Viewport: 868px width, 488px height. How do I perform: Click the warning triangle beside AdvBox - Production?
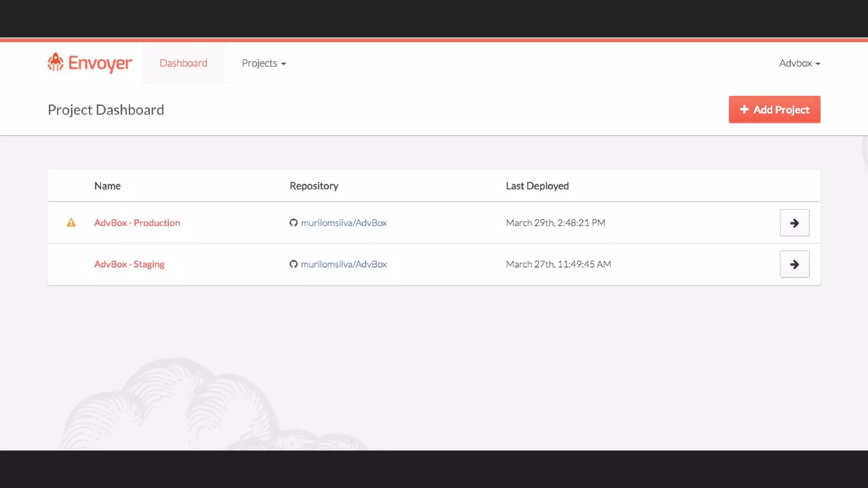pyautogui.click(x=71, y=222)
